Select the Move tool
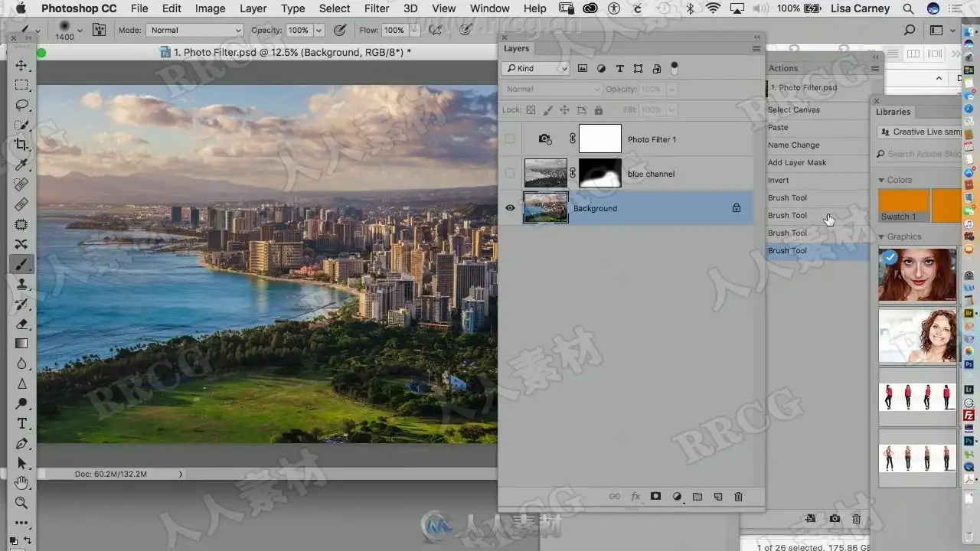This screenshot has width=980, height=551. (21, 66)
